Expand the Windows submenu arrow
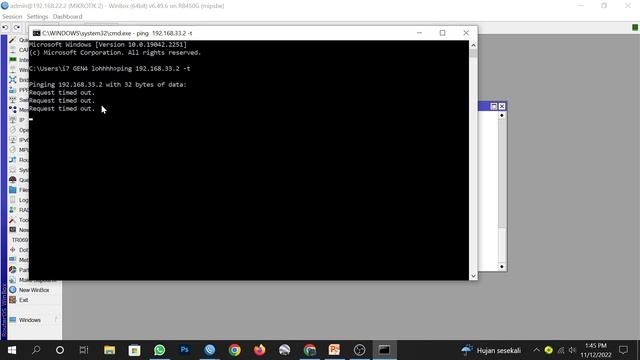 pyautogui.click(x=56, y=320)
